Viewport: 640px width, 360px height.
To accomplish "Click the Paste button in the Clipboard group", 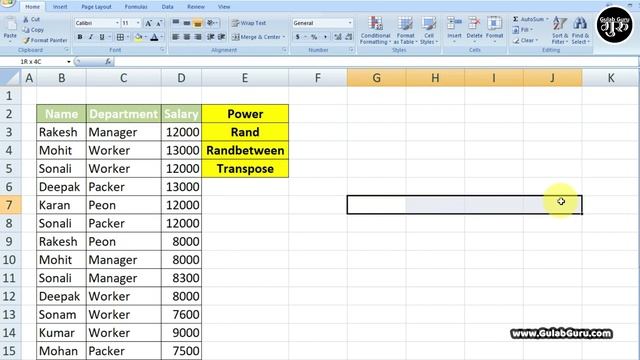I will [10, 29].
